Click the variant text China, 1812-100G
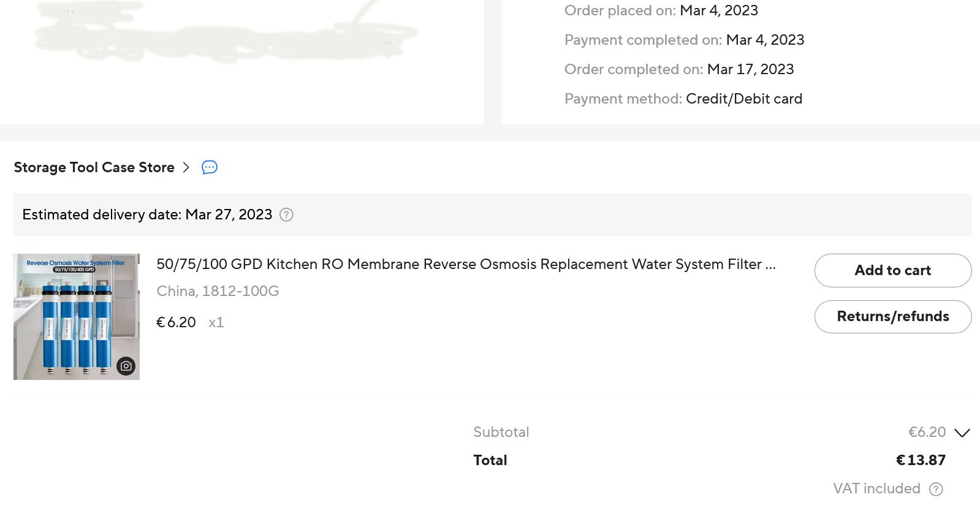This screenshot has width=980, height=508. coord(218,291)
